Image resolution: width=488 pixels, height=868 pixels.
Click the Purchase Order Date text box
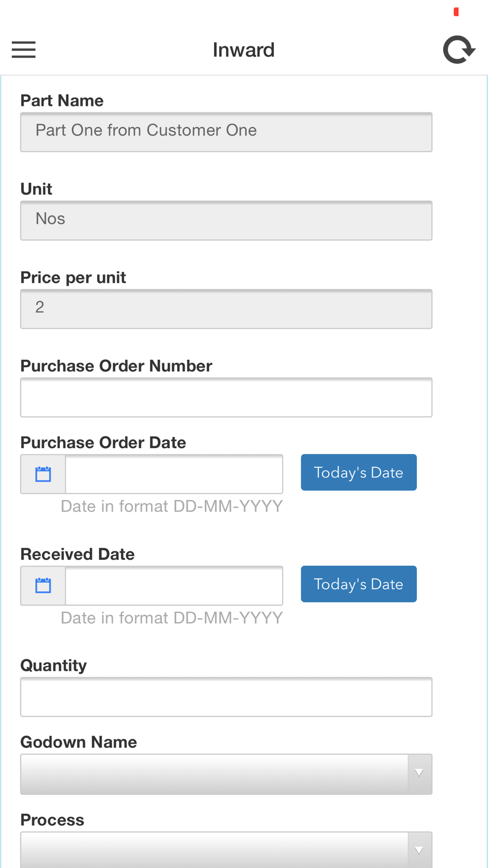174,474
